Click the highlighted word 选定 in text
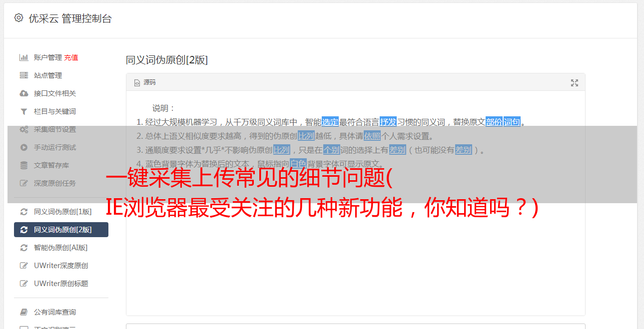644x329 pixels. [330, 122]
